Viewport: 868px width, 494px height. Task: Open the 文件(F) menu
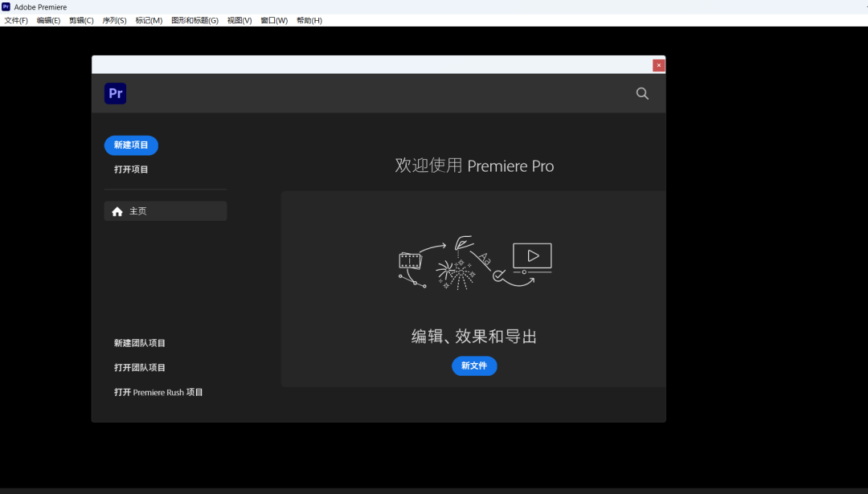[16, 20]
